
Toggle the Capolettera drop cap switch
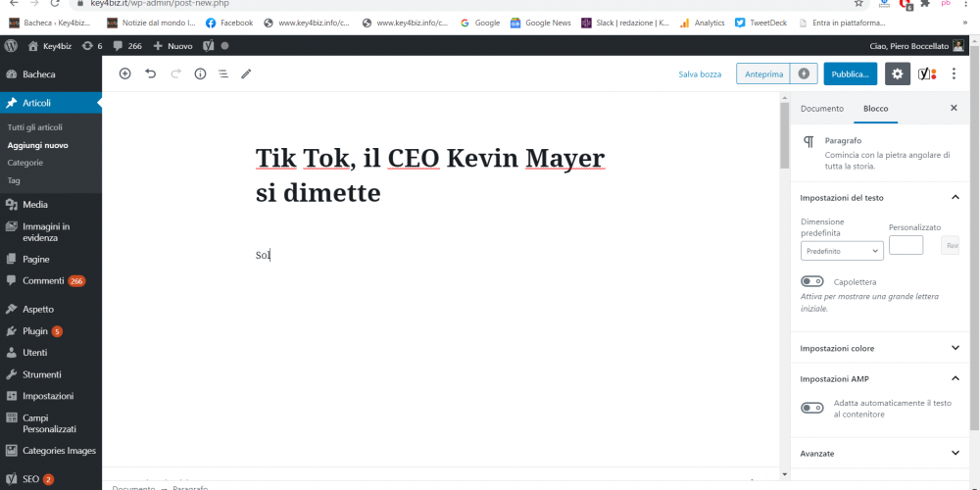[811, 282]
